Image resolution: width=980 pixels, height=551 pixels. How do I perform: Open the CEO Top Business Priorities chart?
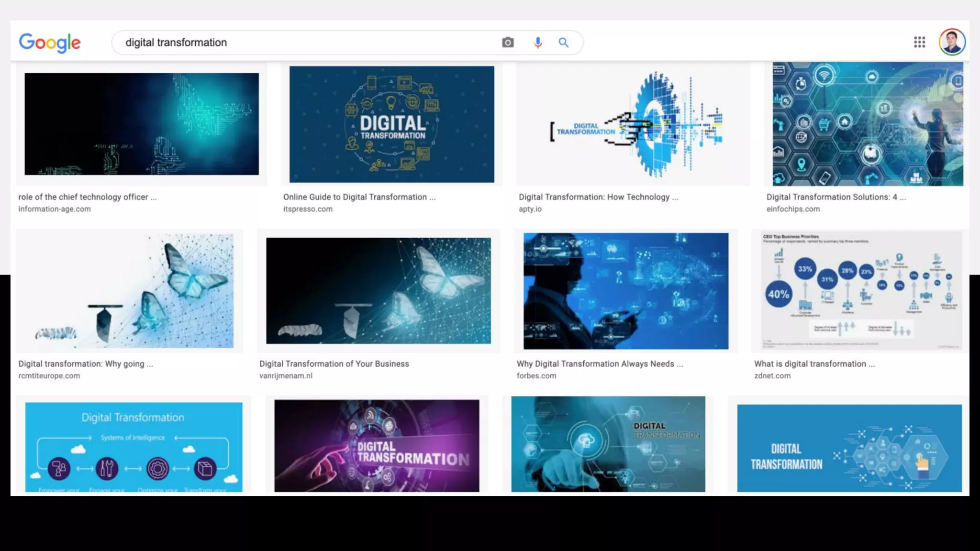click(861, 291)
